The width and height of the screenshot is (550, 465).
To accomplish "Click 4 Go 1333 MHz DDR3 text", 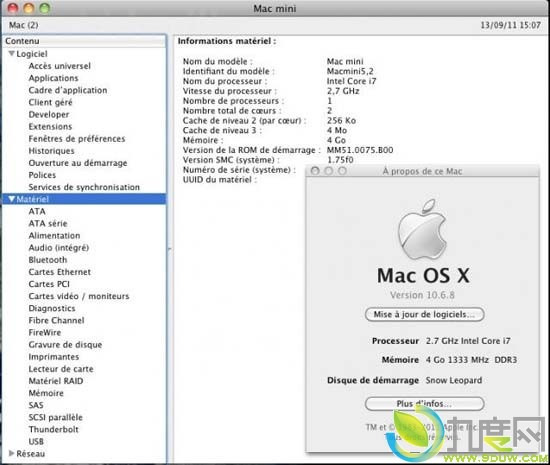I will [471, 360].
